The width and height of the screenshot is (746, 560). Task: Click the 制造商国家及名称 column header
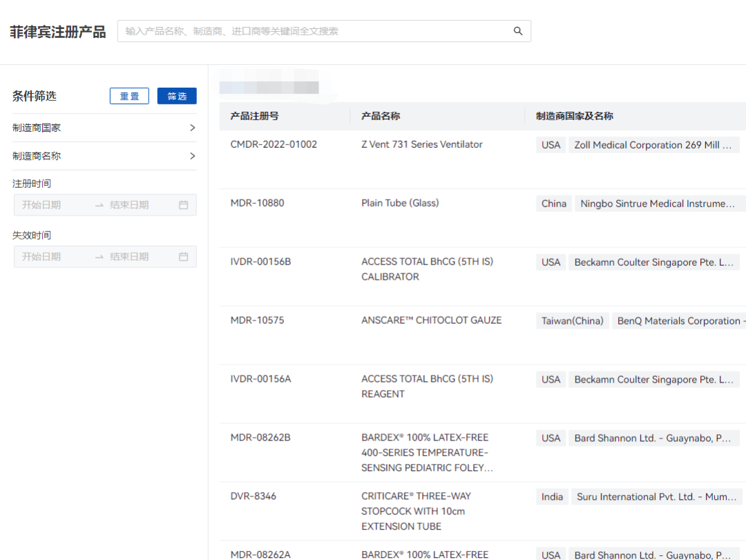(x=574, y=116)
